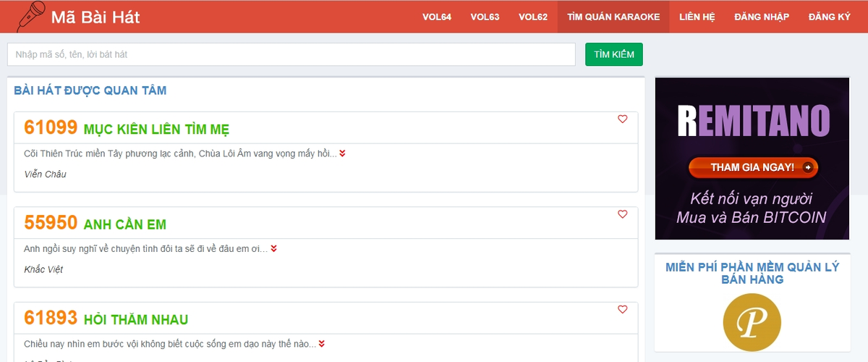Open the Đăng Nhập login page
The width and height of the screenshot is (868, 362).
click(x=762, y=17)
